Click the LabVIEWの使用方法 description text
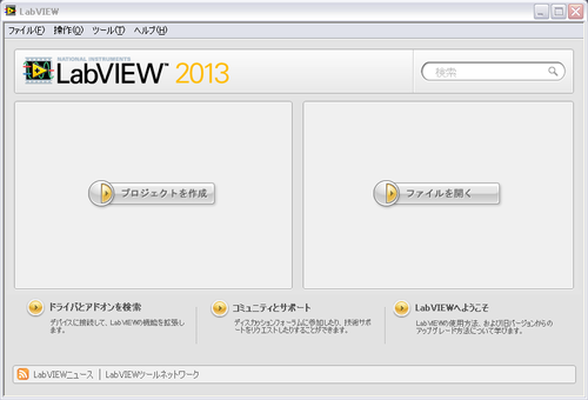Viewport: 588px width, 400px height. tap(484, 327)
